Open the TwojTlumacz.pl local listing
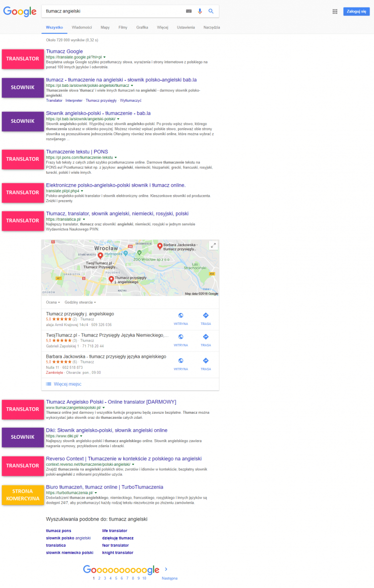Screen dimensions: 374x588 click(x=107, y=335)
